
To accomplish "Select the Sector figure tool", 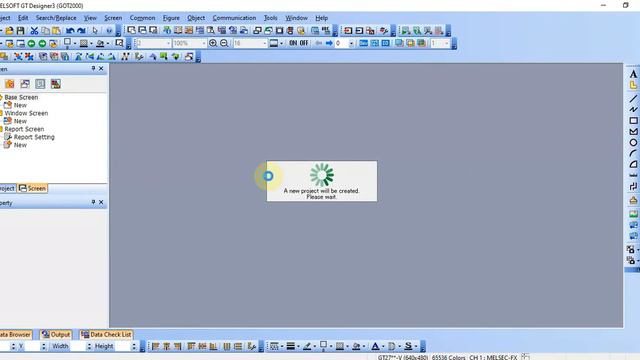I will click(x=633, y=164).
